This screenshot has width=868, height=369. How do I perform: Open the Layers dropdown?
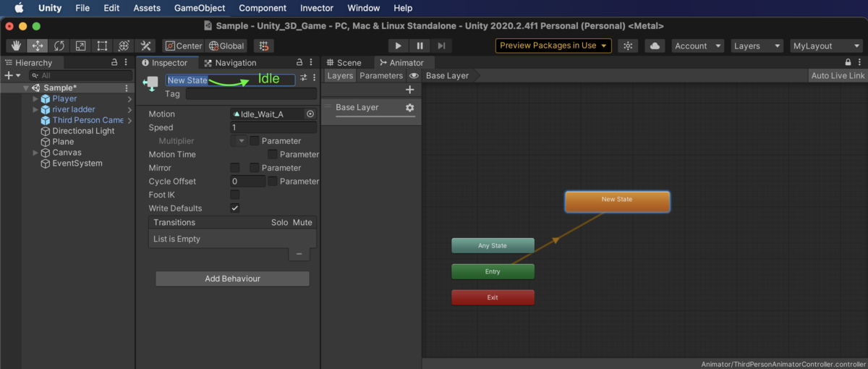(x=757, y=46)
